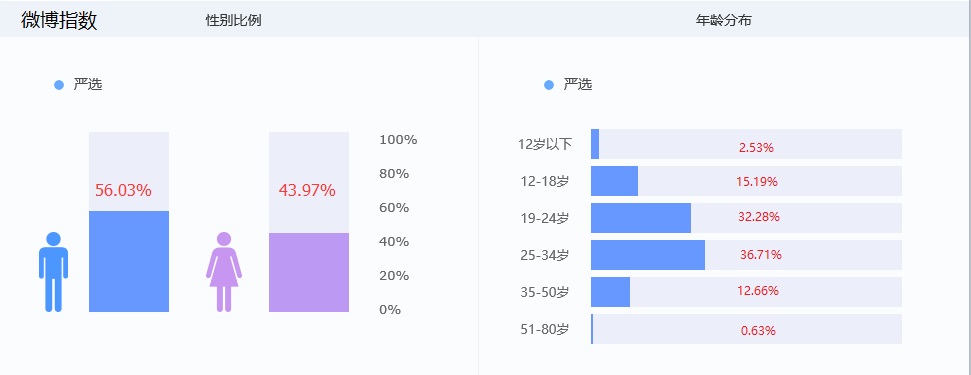The image size is (971, 375).
Task: Select the blue male 56.03% bar
Action: click(129, 261)
